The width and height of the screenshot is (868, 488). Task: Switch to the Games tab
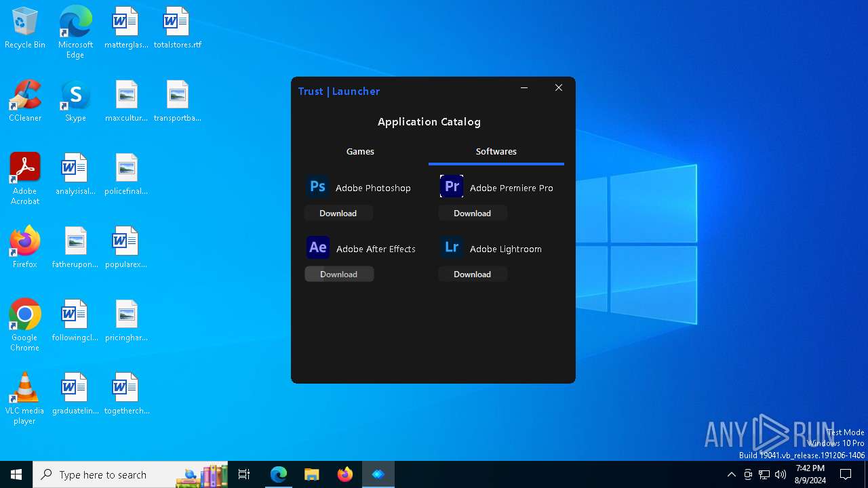360,152
